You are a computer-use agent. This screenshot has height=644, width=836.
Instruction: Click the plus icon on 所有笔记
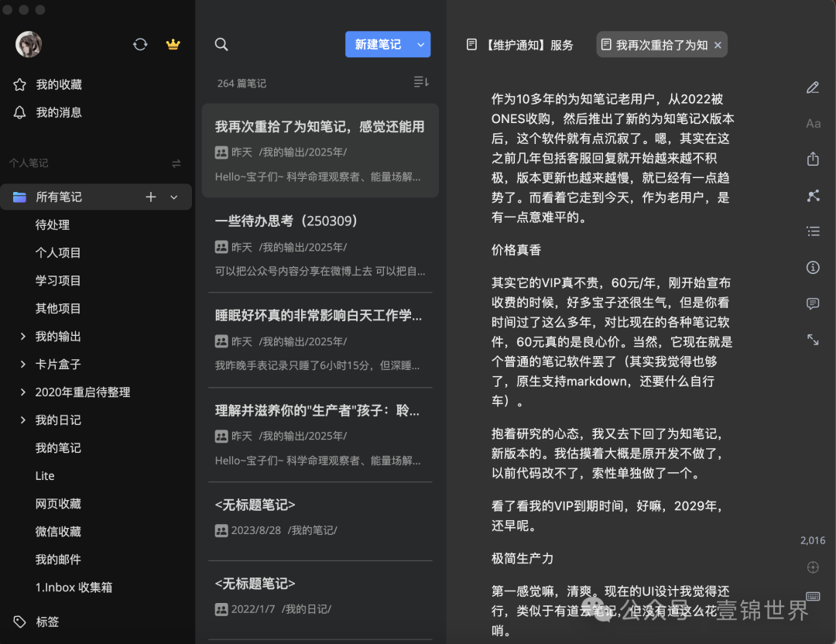point(151,197)
